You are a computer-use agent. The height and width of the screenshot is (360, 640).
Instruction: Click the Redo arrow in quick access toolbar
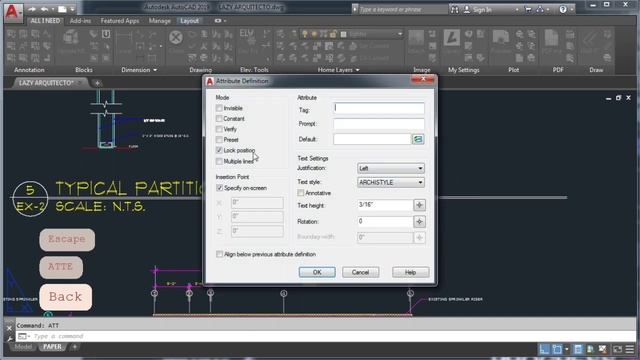pos(32,9)
